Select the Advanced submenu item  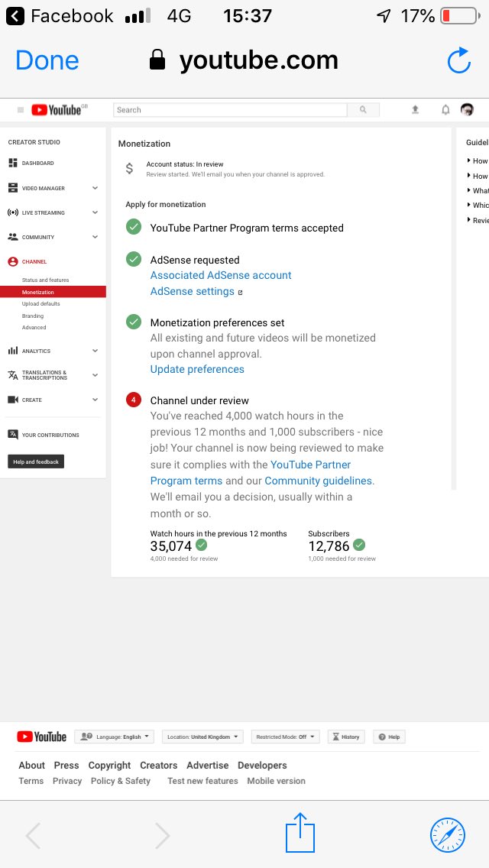coord(34,328)
